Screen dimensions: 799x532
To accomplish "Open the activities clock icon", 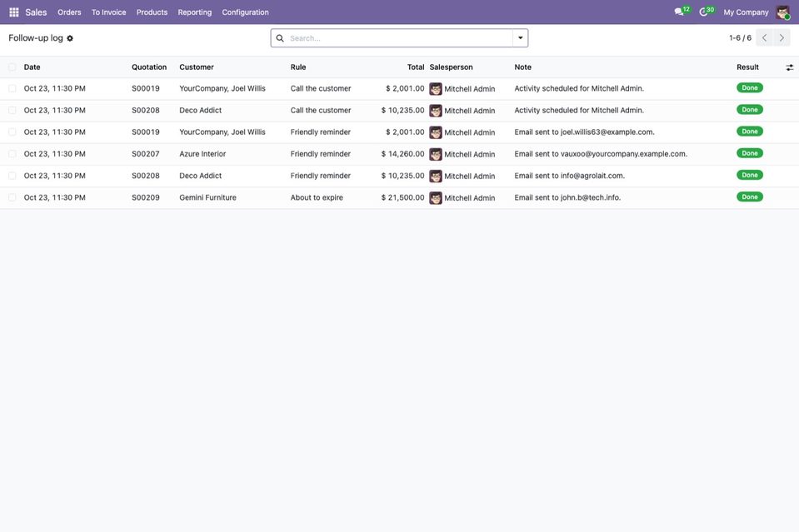I will [x=703, y=12].
